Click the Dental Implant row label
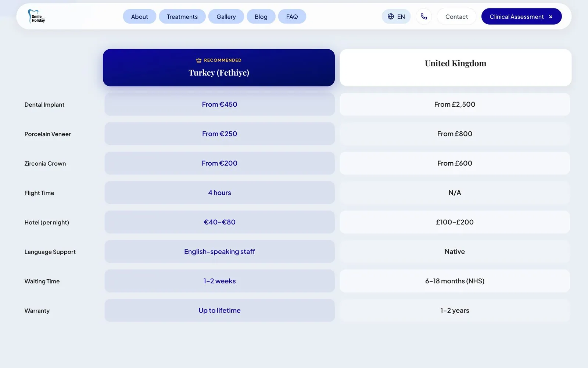Image resolution: width=588 pixels, height=368 pixels. [44, 105]
